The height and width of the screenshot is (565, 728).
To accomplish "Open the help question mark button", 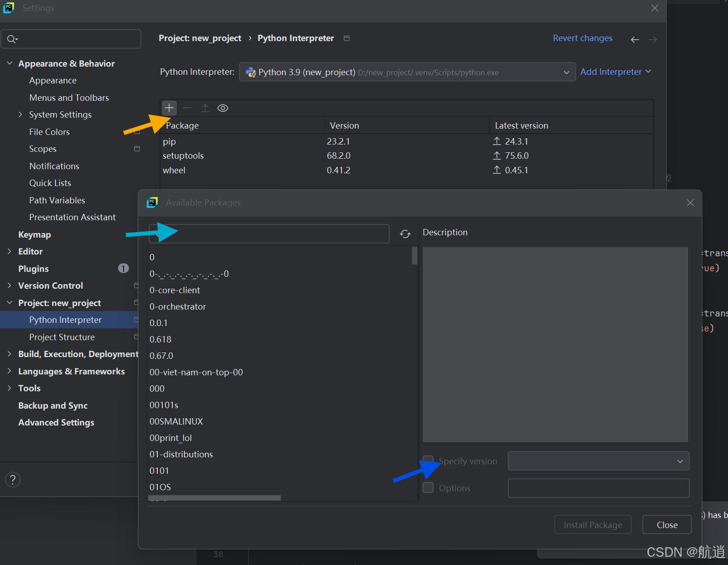I will point(13,479).
